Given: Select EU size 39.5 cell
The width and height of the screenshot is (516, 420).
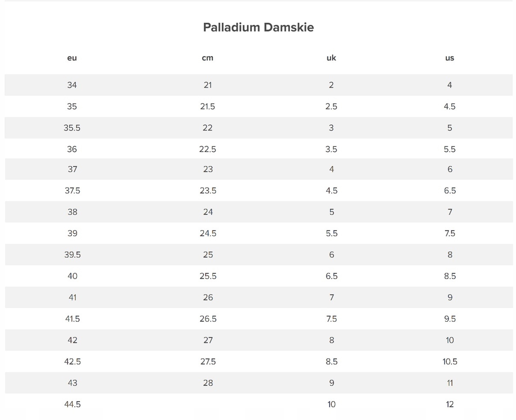Looking at the screenshot, I should click(x=72, y=255).
